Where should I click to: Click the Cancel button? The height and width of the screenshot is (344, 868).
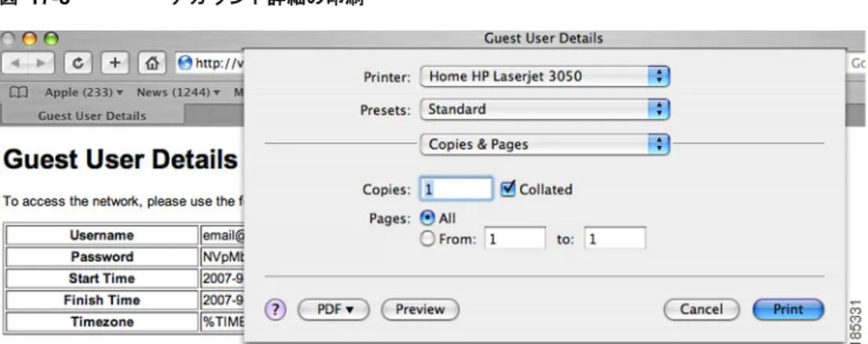[x=701, y=309]
